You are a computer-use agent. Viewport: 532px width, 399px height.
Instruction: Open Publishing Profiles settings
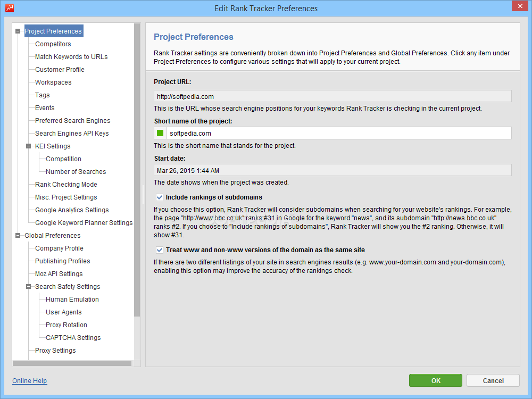[x=62, y=261]
